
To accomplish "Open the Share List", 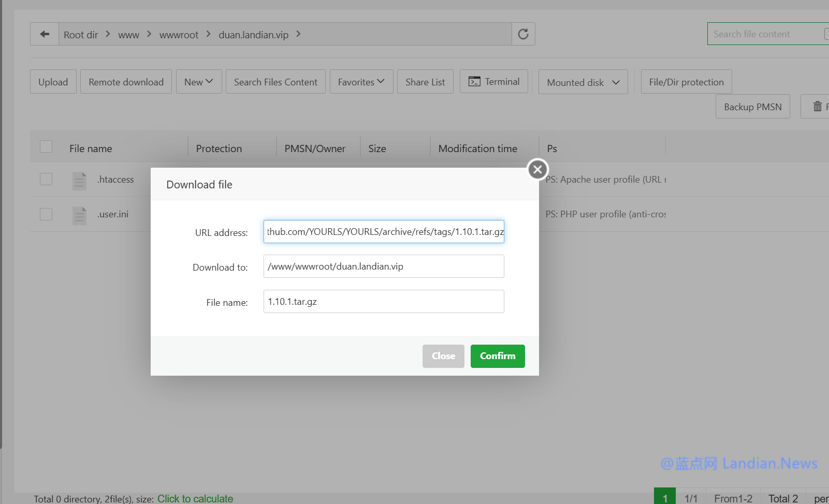I will click(425, 82).
